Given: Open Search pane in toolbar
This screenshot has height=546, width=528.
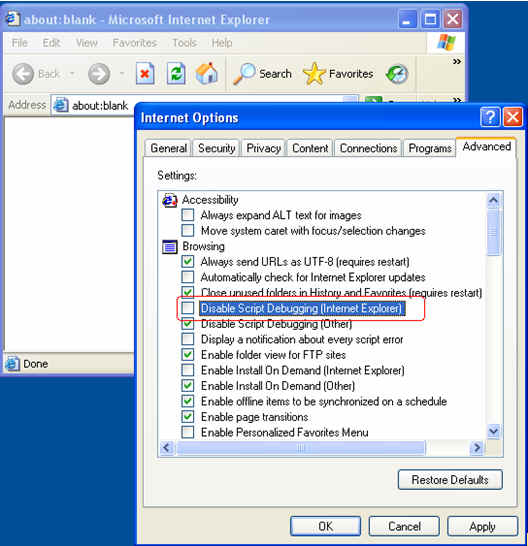Looking at the screenshot, I should [262, 74].
